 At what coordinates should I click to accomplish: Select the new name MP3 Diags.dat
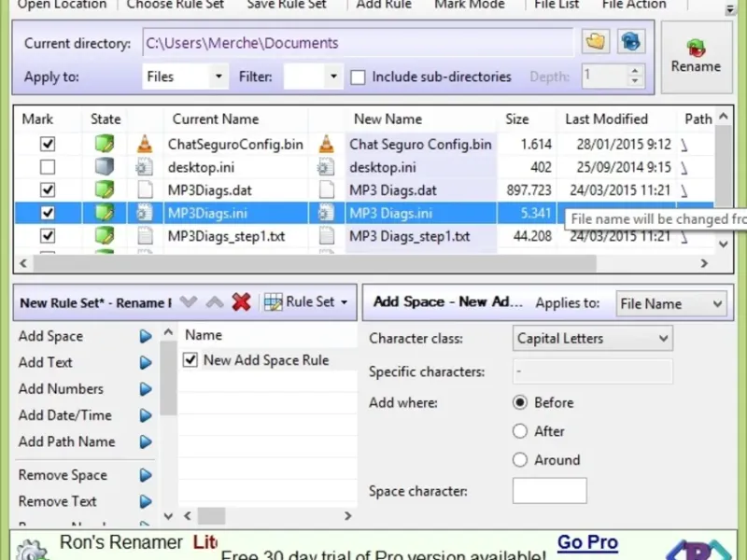click(x=393, y=190)
